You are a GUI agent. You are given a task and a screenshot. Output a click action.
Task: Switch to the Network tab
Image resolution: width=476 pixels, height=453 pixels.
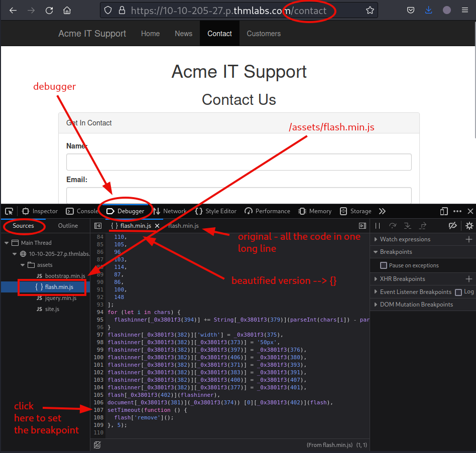click(x=170, y=211)
